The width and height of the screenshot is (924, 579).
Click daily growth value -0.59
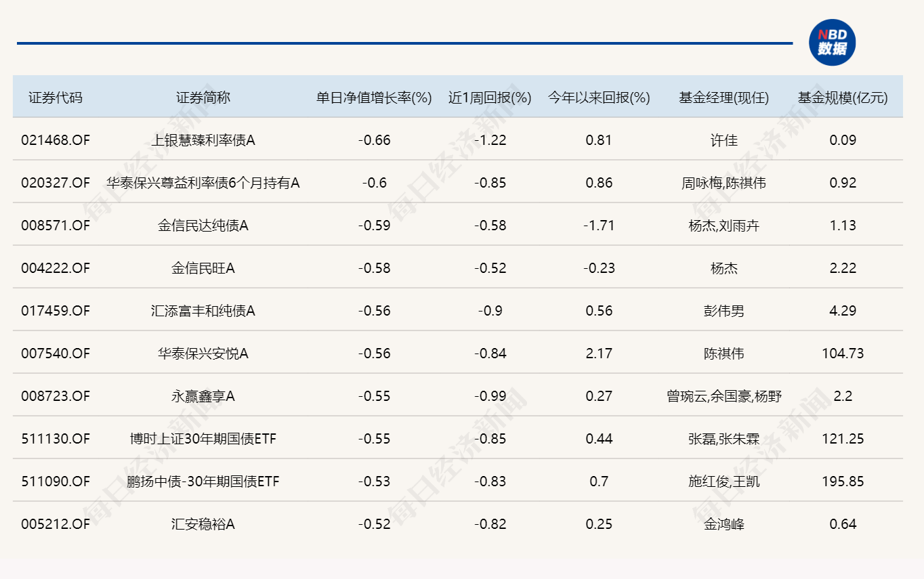click(x=374, y=226)
